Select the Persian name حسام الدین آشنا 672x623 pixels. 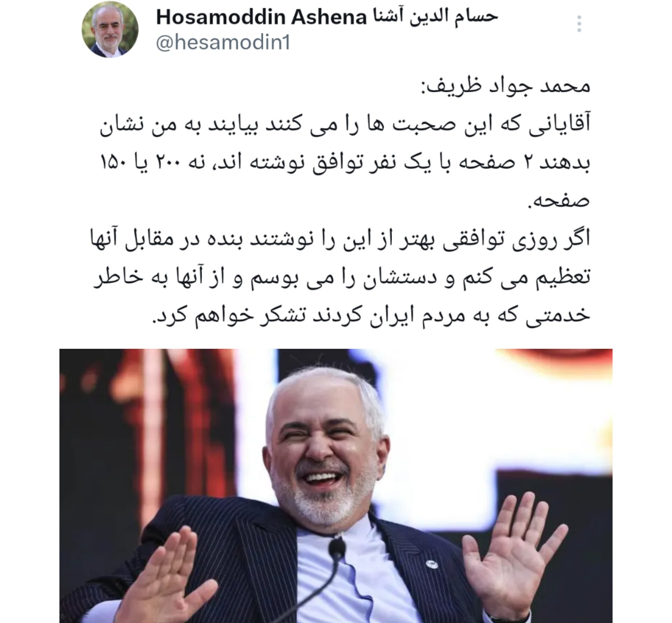pos(434,17)
